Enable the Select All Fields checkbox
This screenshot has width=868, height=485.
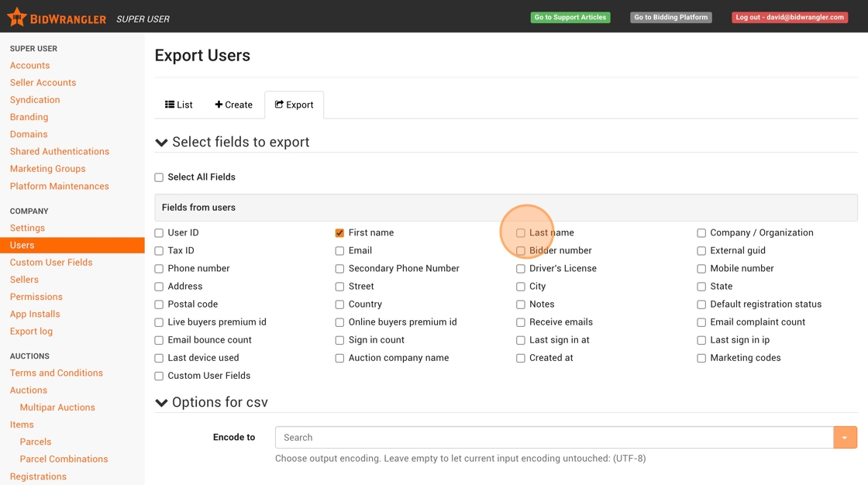pos(159,177)
